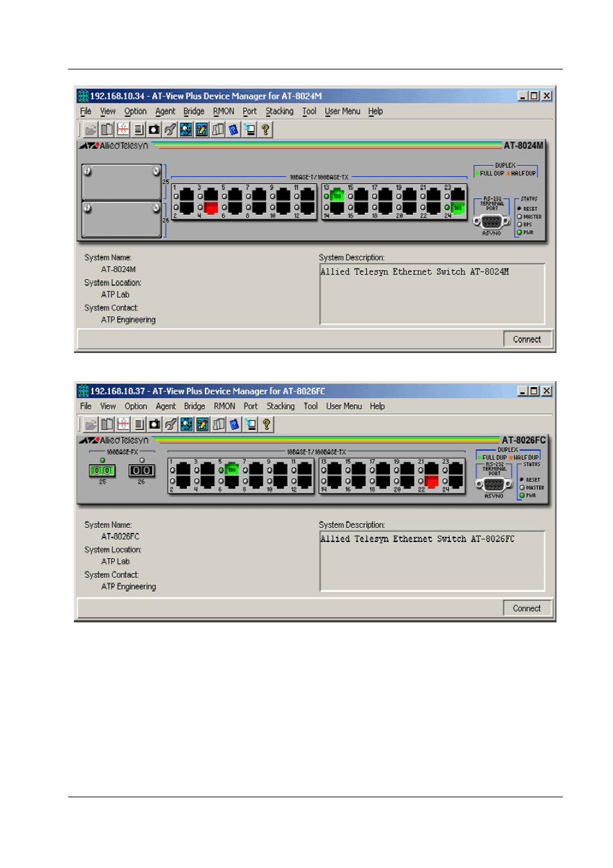
Task: Open the View menu in the AT-8026FC window
Action: [x=108, y=406]
